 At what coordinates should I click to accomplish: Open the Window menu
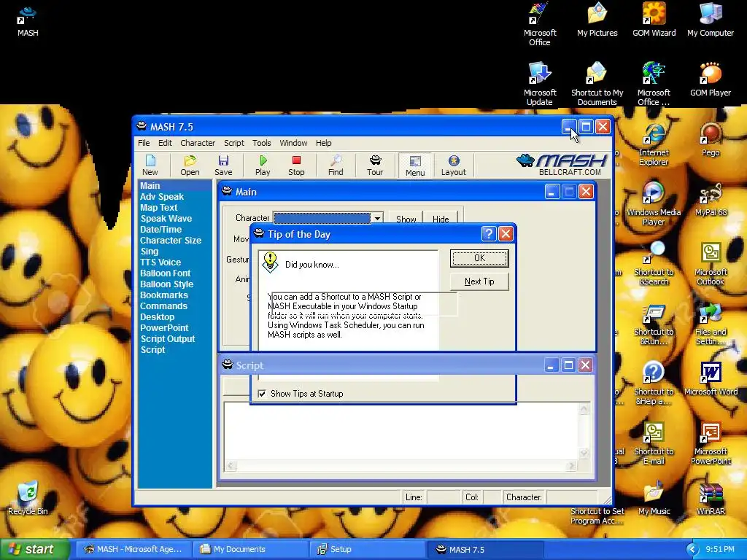coord(293,143)
